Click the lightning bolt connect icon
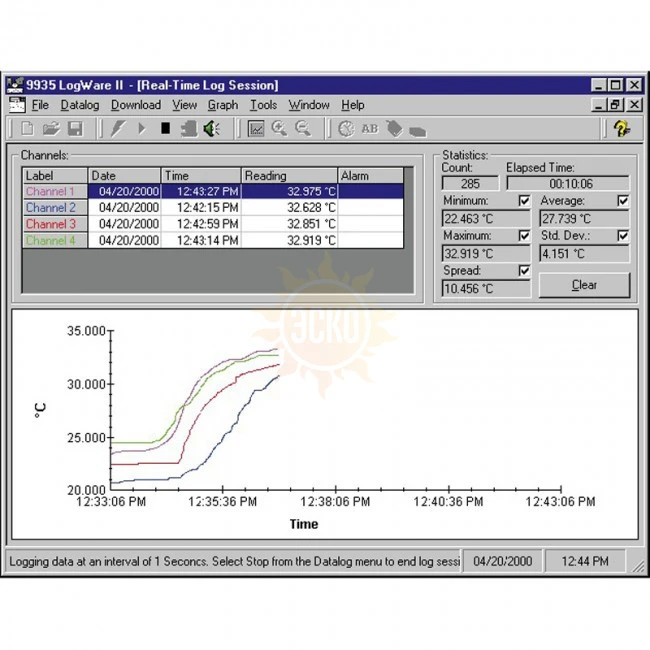 point(118,129)
